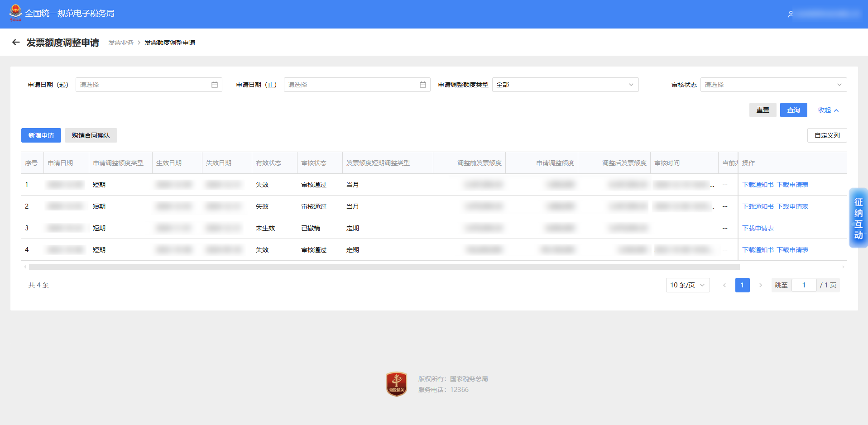Open 购销合同确认
This screenshot has width=868, height=425.
coord(91,135)
